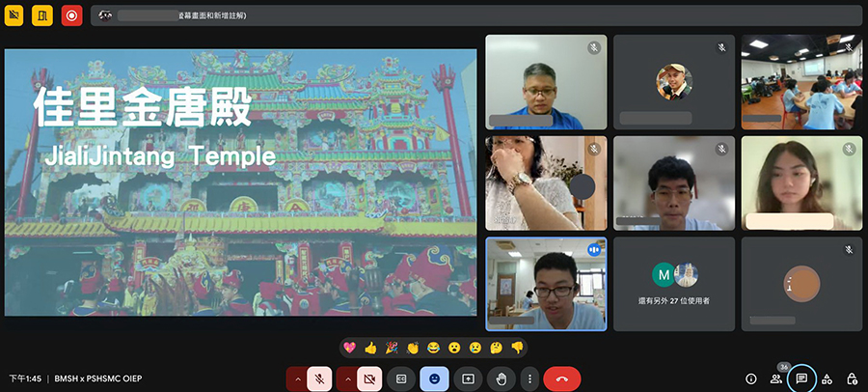Turn on closed captions
This screenshot has width=868, height=392.
(x=402, y=379)
